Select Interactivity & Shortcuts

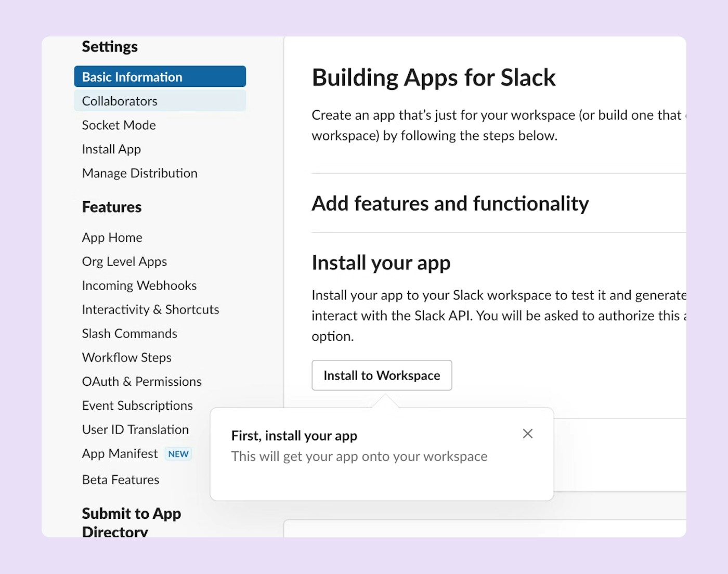tap(150, 309)
